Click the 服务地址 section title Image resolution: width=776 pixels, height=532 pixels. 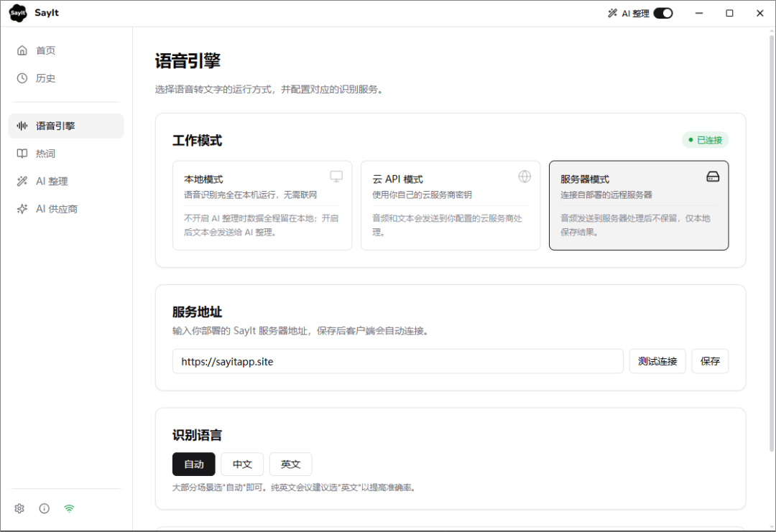197,312
